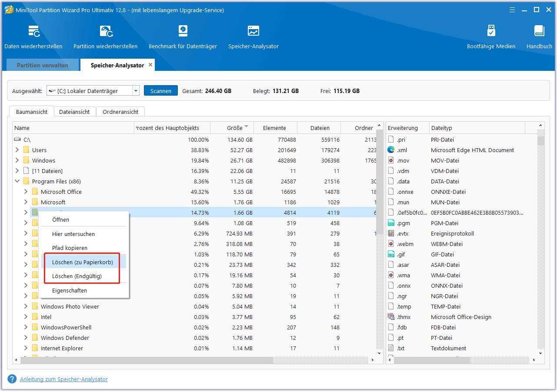The width and height of the screenshot is (557, 392).
Task: Close the Speicher-Analysator tab
Action: [x=150, y=65]
